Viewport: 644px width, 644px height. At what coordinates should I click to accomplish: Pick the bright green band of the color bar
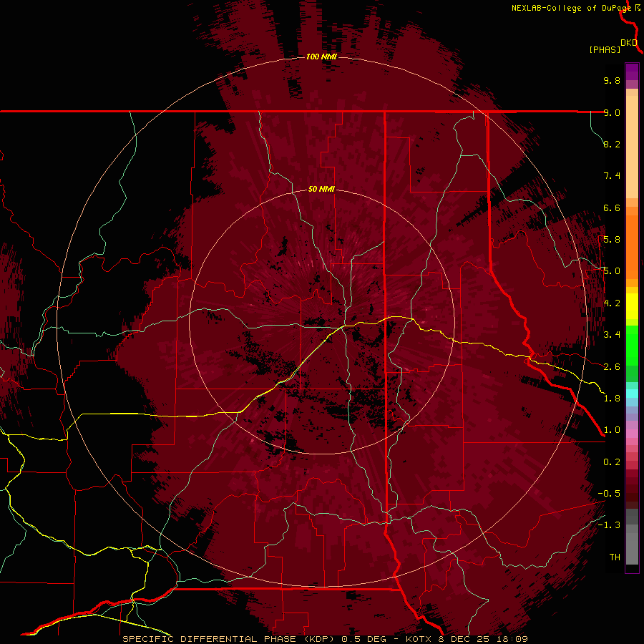632,345
